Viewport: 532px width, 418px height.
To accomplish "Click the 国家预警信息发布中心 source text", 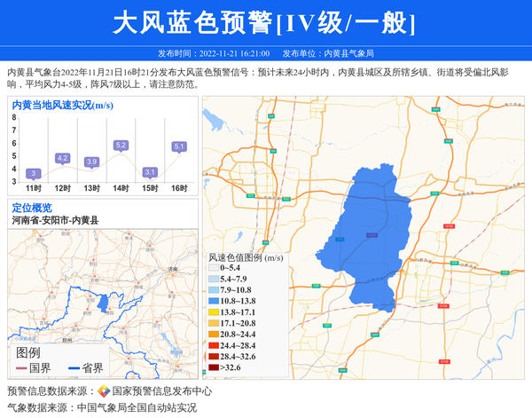I will [162, 391].
